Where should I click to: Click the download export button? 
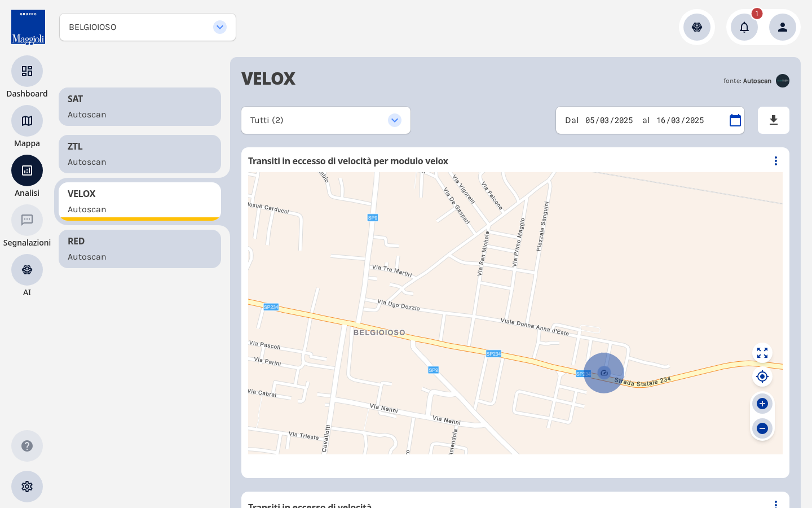click(774, 120)
